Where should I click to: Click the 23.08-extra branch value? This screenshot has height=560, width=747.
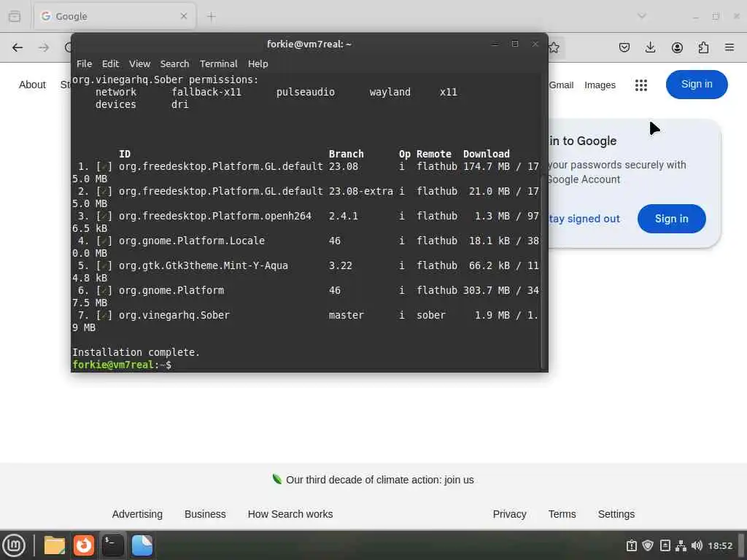[x=360, y=192]
